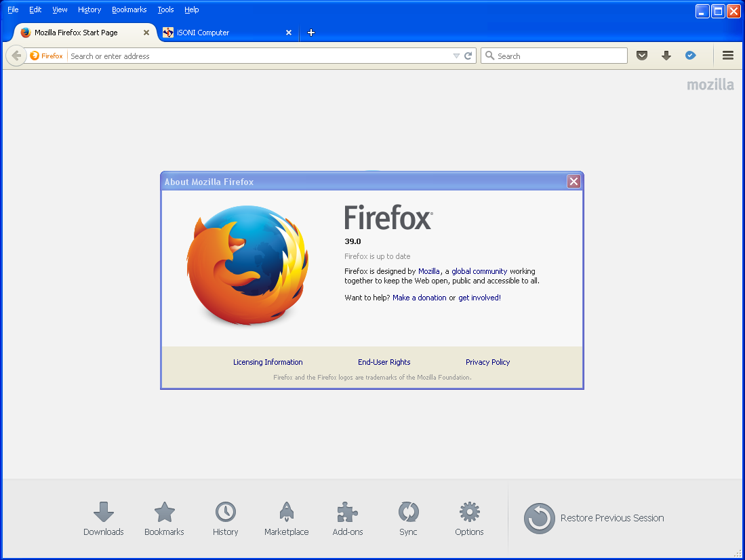Close the Mozilla Firefox Start Page tab
Screen dimensions: 745x560
(146, 33)
